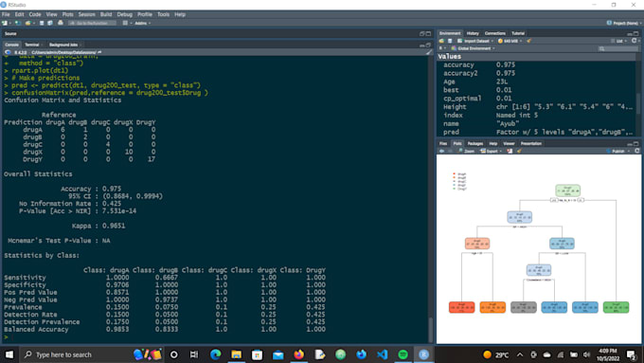644x363 pixels.
Task: Click the New File icon in main toolbar
Action: point(5,23)
